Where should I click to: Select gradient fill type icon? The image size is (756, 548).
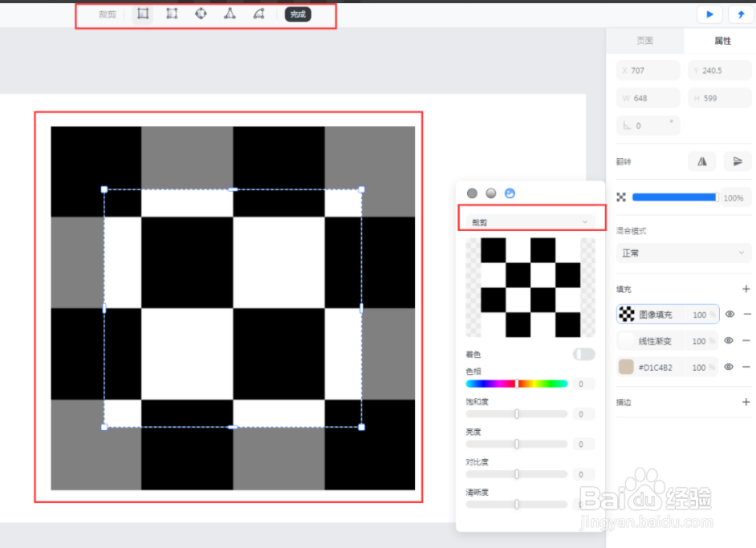pos(491,193)
